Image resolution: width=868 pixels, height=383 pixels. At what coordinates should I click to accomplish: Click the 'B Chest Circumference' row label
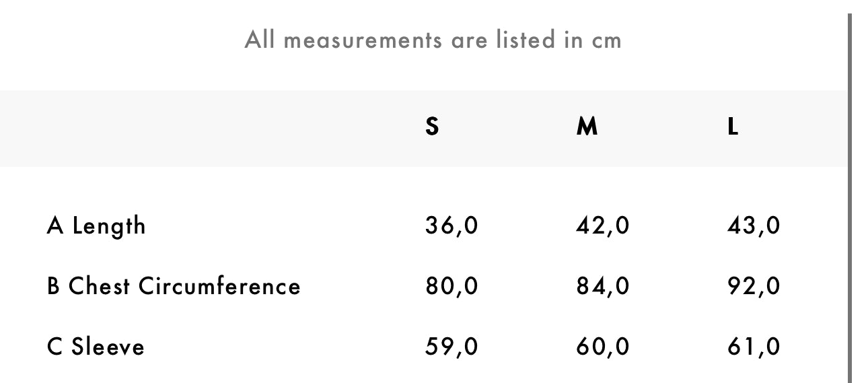pos(174,287)
